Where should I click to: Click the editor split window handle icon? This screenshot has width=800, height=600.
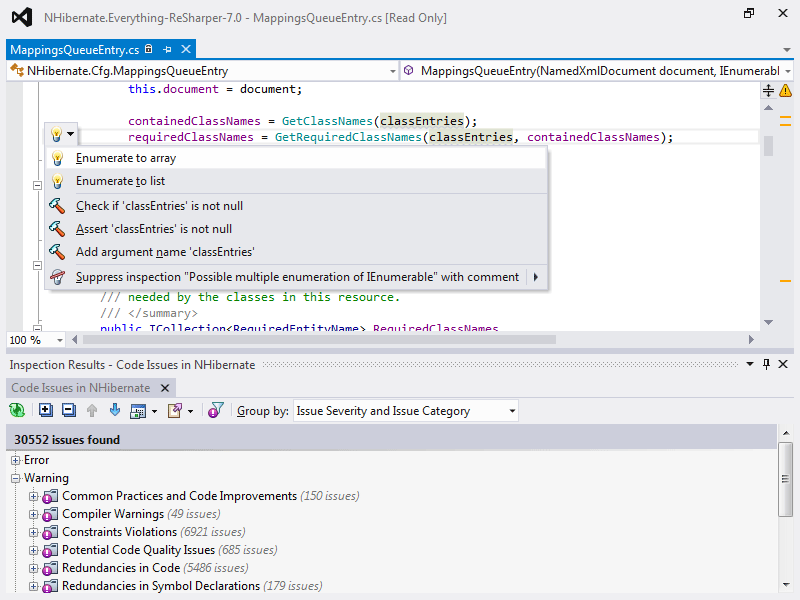coord(768,91)
